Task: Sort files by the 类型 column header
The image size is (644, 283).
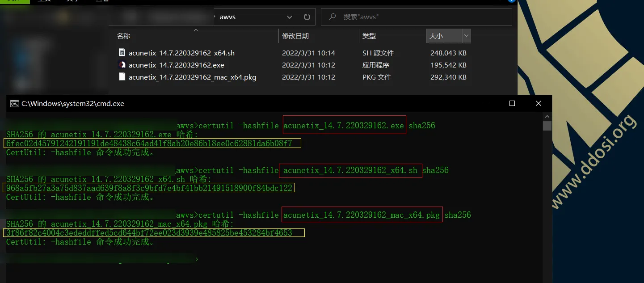Action: click(369, 36)
